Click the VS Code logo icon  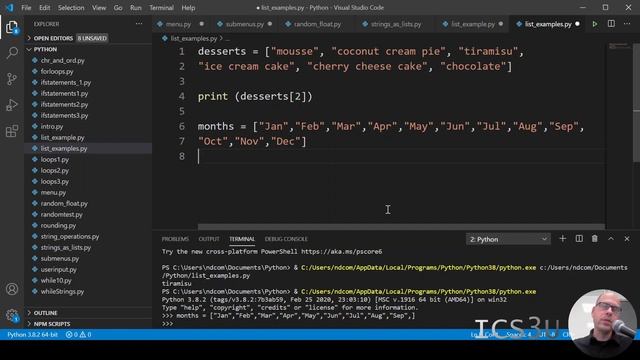click(10, 7)
